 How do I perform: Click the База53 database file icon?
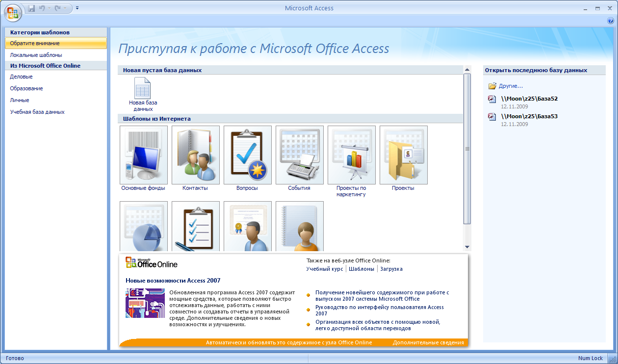tap(492, 117)
